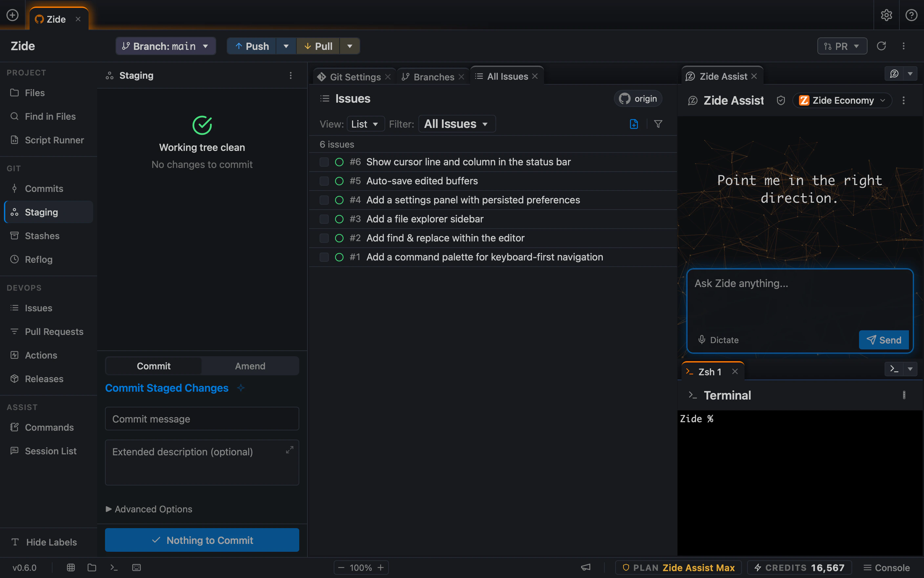The width and height of the screenshot is (924, 578).
Task: Click the origin remote button
Action: pos(638,99)
